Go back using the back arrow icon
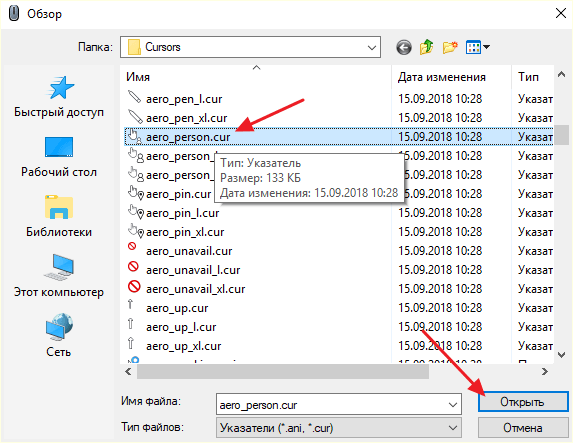Screen dimensions: 573x443 tap(404, 48)
